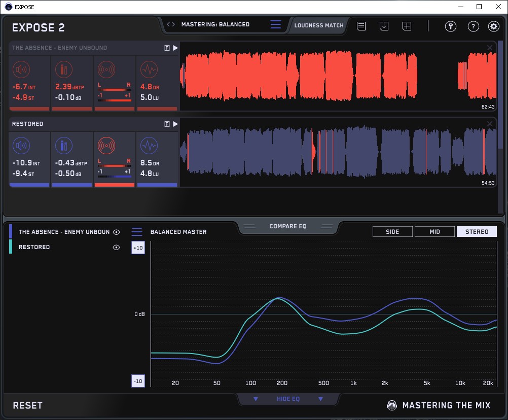The height and width of the screenshot is (420, 508).
Task: Click stereo field icon for The Absence track
Action: [x=106, y=69]
